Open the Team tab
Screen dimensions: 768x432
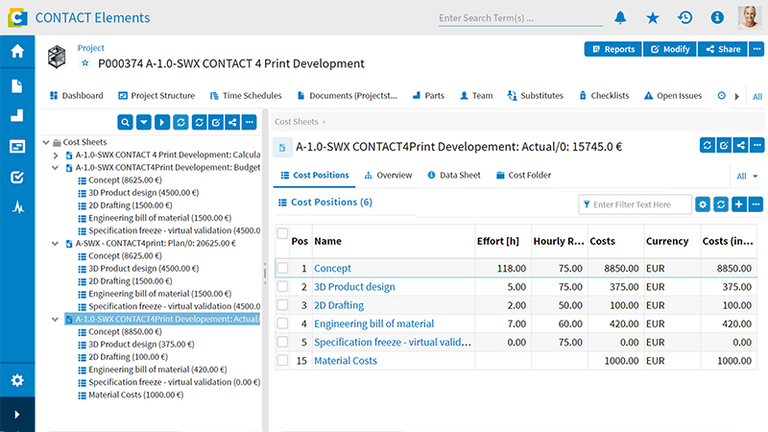(477, 96)
